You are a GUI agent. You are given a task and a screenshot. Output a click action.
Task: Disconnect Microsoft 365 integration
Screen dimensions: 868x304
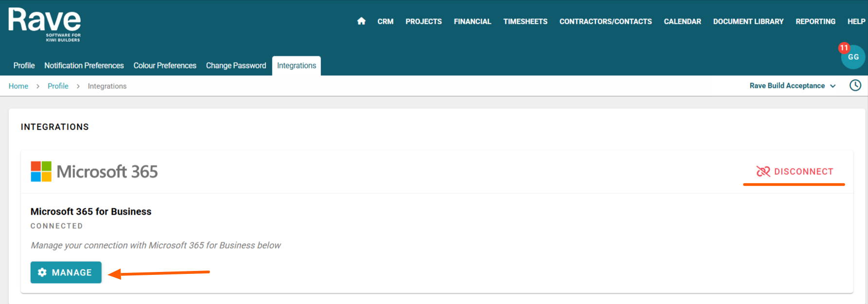tap(795, 171)
